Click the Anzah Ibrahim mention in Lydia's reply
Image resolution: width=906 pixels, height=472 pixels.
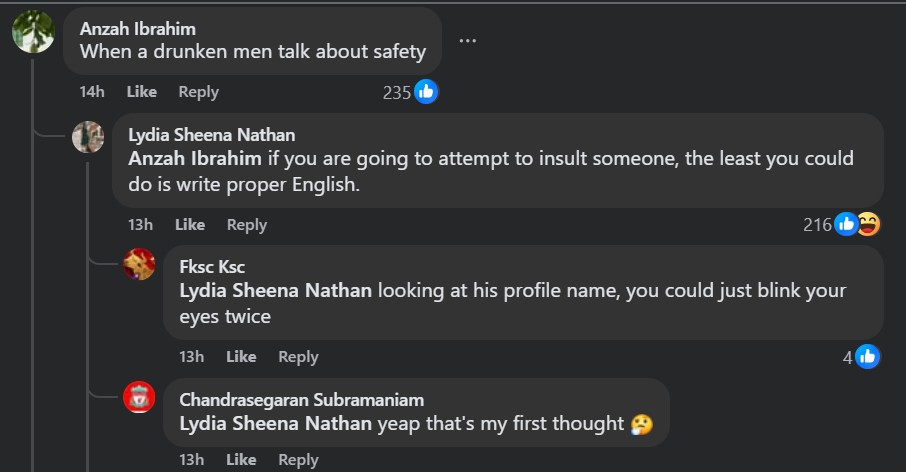tap(195, 159)
